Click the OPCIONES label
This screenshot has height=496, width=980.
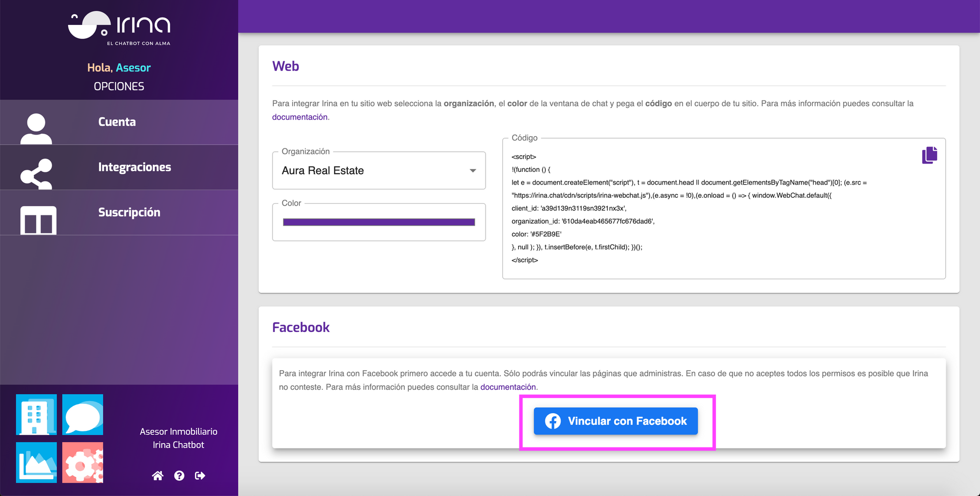click(119, 86)
